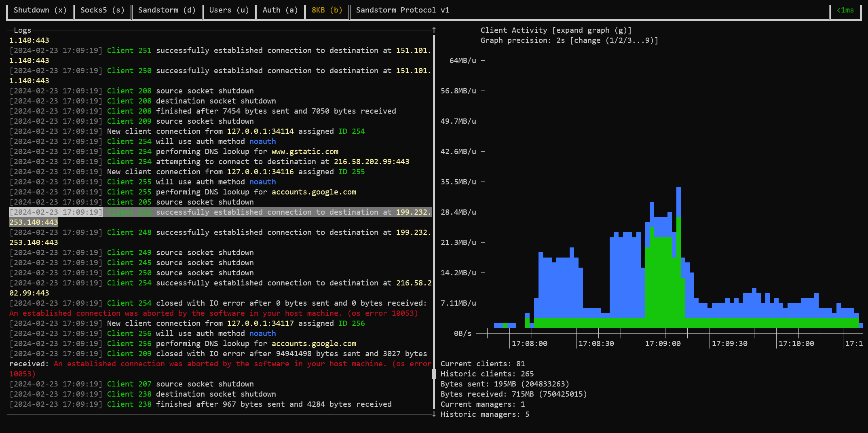Screen dimensions: 868x433
Task: Click the logs scroll down arrow
Action: [434, 414]
